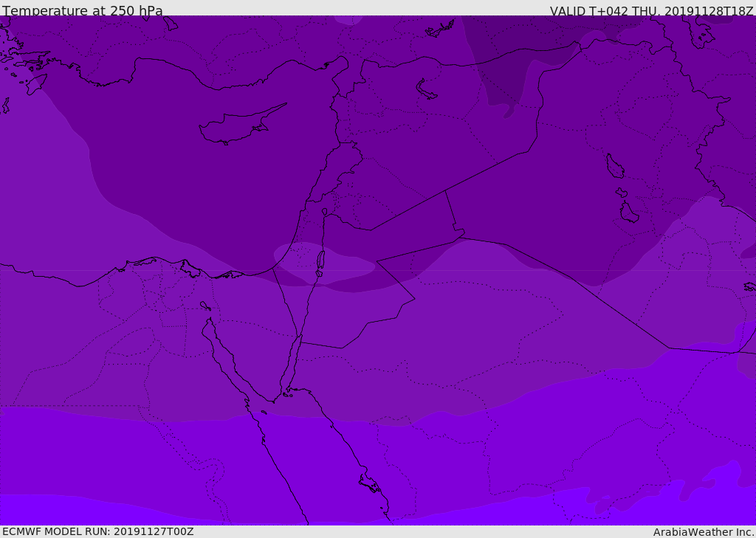Viewport: 756px width, 538px height.
Task: Click the 'VALID T+042 THU. 20191128T18Z' label
Action: pyautogui.click(x=651, y=11)
